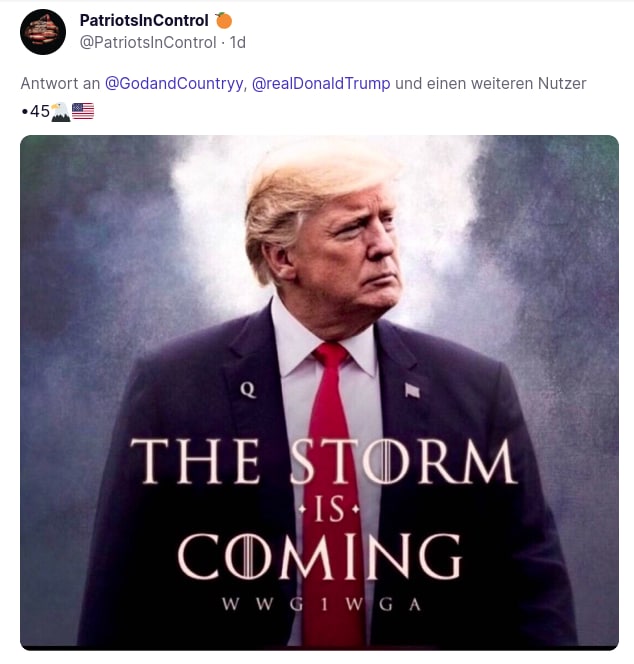
Task: Select the •45 post text
Action: (36, 112)
